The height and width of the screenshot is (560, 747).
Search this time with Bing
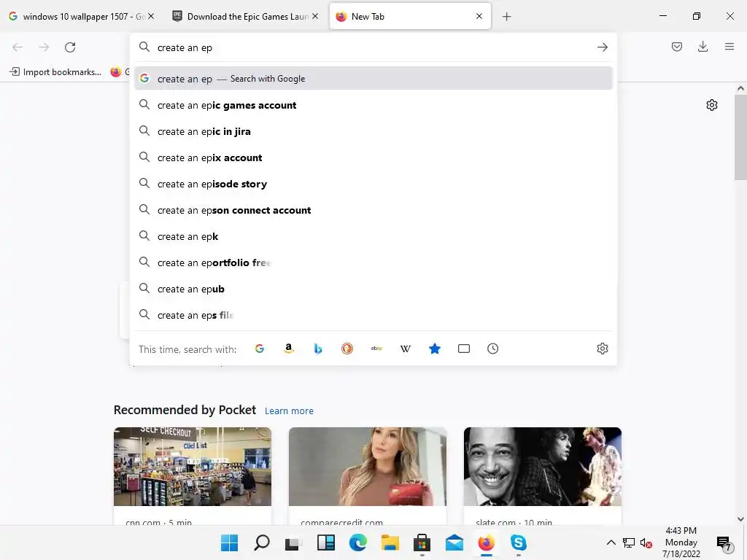pyautogui.click(x=318, y=349)
